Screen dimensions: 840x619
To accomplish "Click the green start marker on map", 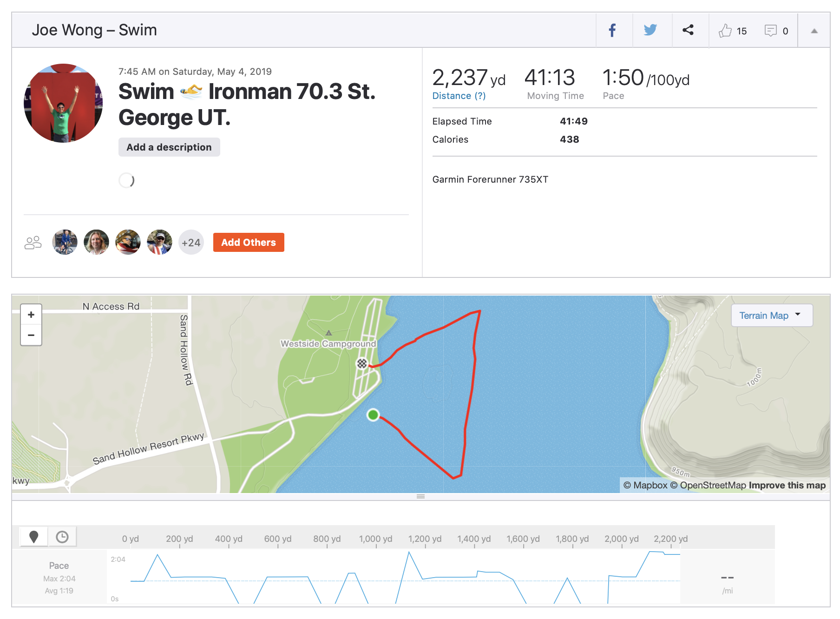I will (x=373, y=415).
